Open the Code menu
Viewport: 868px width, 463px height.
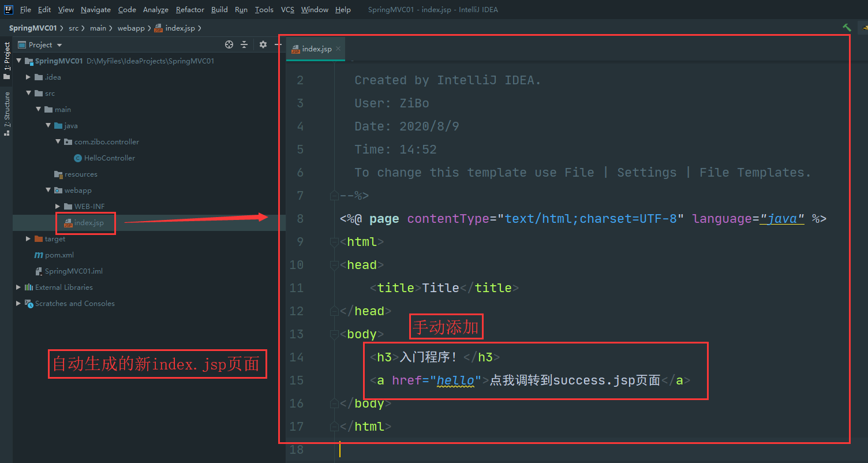point(127,10)
